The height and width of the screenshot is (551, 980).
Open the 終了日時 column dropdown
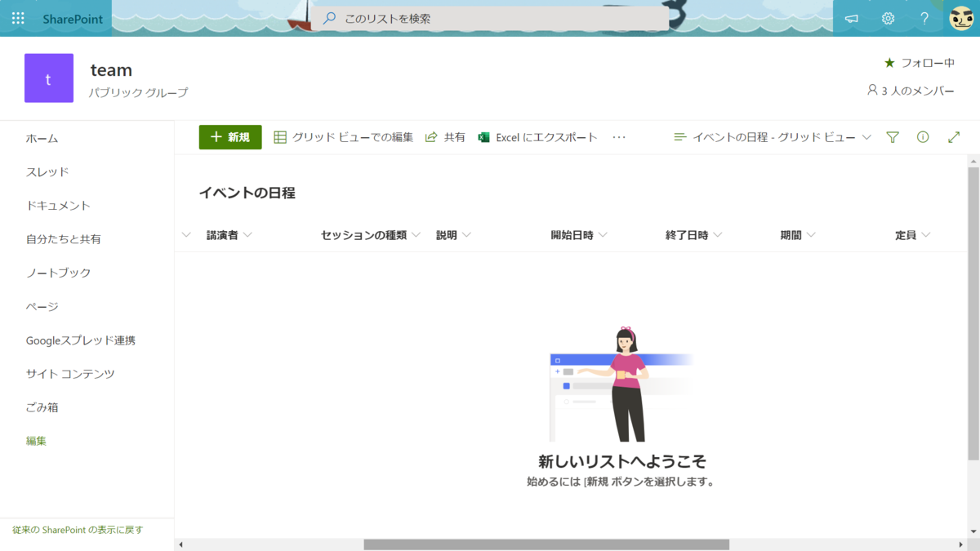coord(694,235)
